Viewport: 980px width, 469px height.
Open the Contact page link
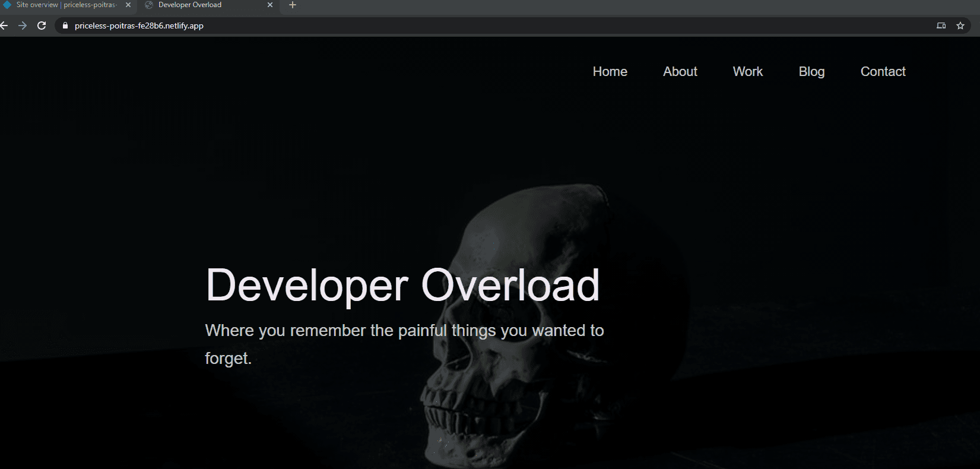coord(883,71)
